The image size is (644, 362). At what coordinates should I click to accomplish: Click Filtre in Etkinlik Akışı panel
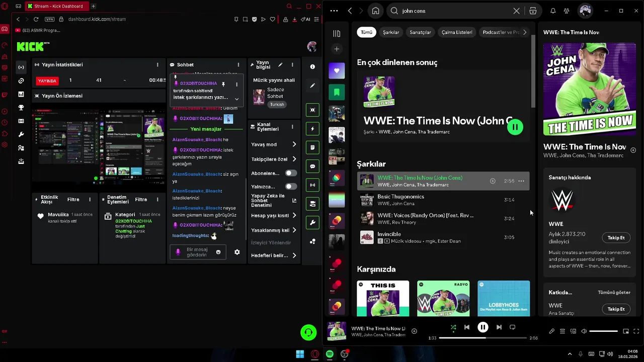click(x=73, y=200)
